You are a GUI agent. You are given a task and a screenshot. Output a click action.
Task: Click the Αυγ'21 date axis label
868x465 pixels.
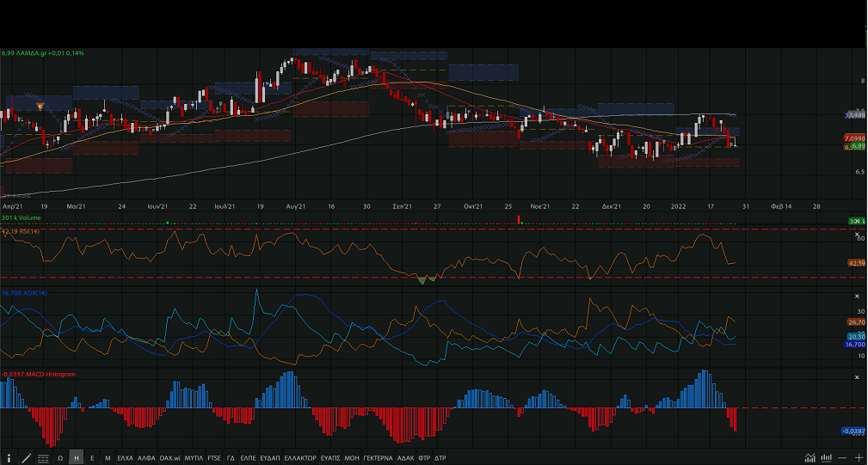296,206
